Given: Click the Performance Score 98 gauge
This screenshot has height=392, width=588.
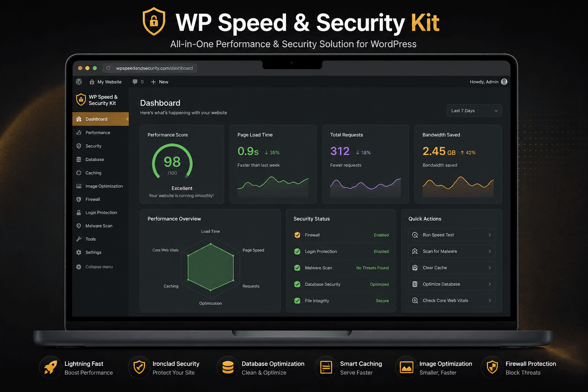Looking at the screenshot, I should tap(172, 162).
